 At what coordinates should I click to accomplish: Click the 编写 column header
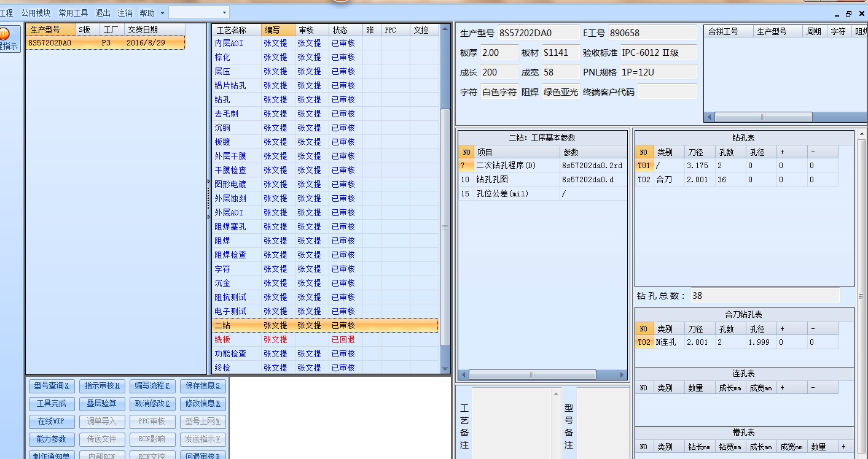click(278, 29)
